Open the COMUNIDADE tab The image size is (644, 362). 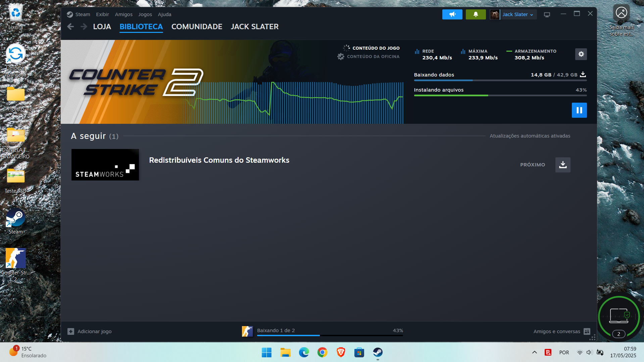pyautogui.click(x=197, y=27)
